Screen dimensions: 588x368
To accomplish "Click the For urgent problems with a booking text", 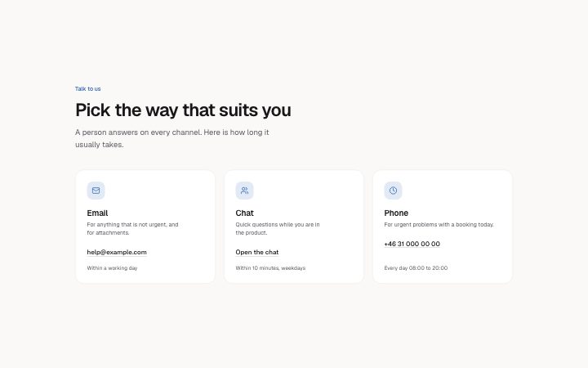I will point(439,225).
